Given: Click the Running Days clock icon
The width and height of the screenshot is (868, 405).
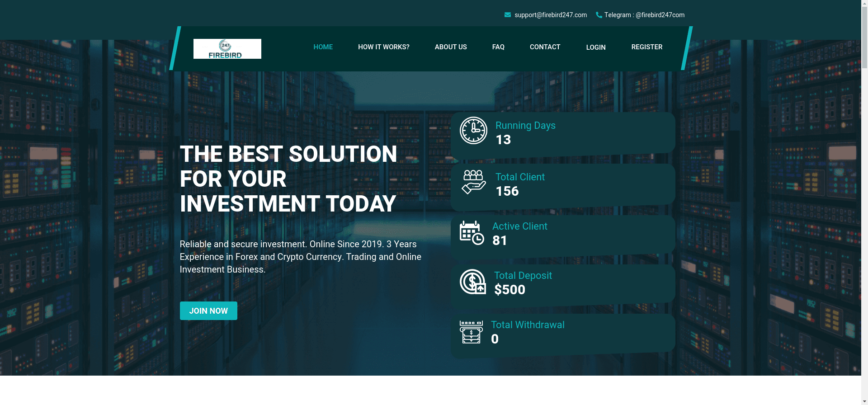Looking at the screenshot, I should pyautogui.click(x=473, y=131).
